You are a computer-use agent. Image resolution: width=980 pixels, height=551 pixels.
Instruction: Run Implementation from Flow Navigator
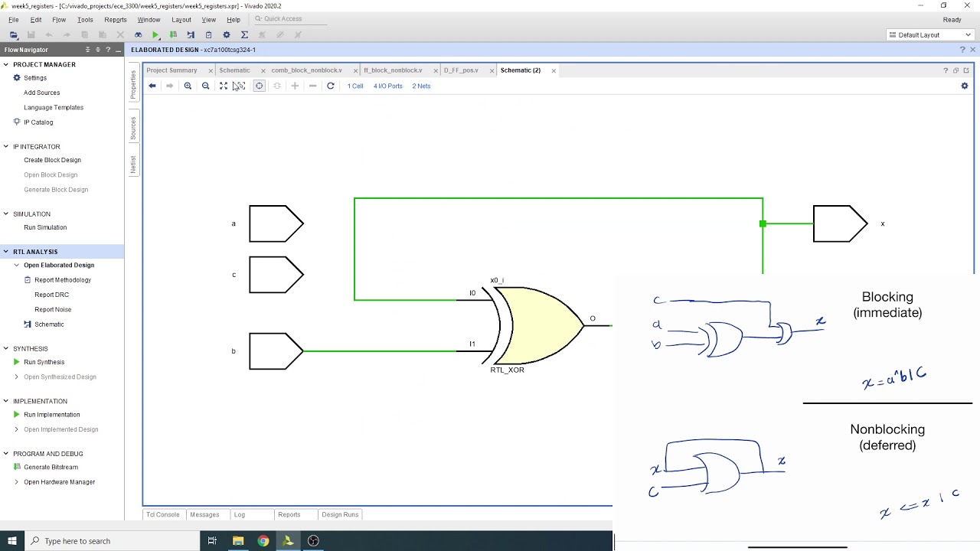51,415
